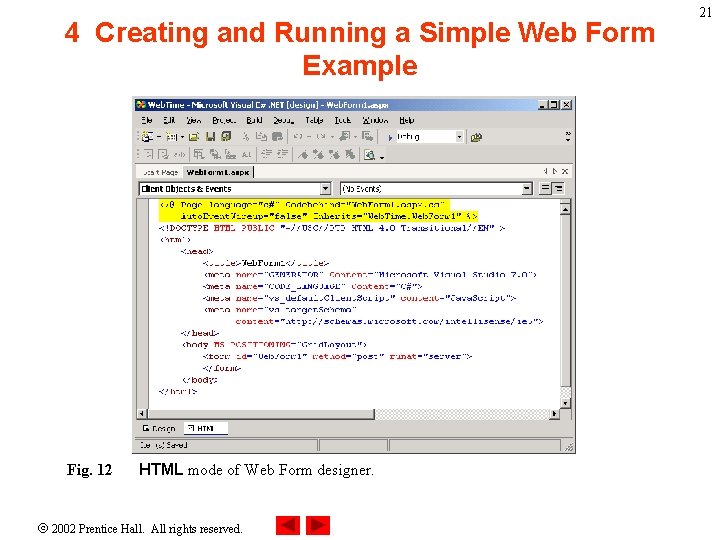
Task: Click the Previous Bookmark flag icon
Action: 334,155
